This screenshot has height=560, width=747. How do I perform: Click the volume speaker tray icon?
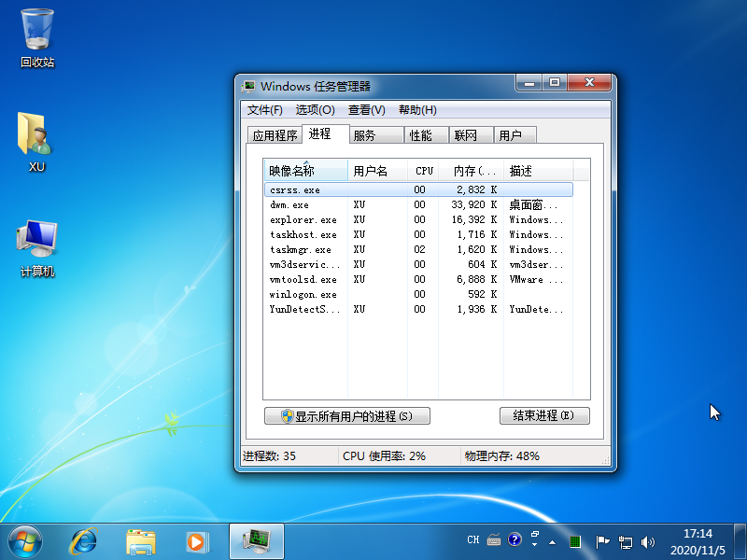point(649,540)
